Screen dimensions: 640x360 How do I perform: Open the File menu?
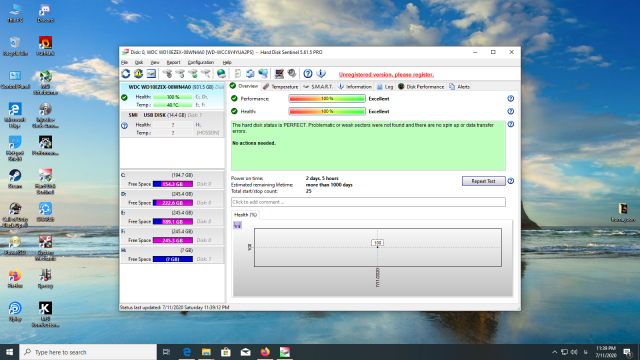point(124,62)
